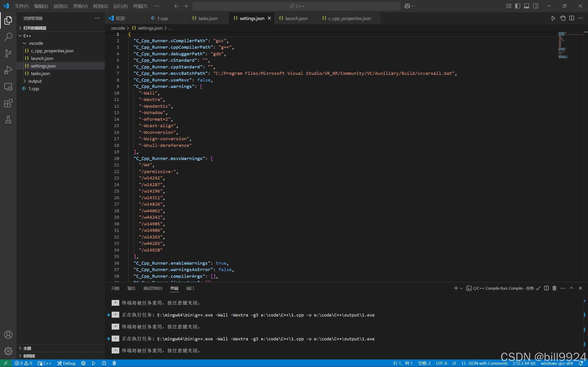Viewport: 588px width, 367px height.
Task: Open the Extensions view
Action: point(8,103)
